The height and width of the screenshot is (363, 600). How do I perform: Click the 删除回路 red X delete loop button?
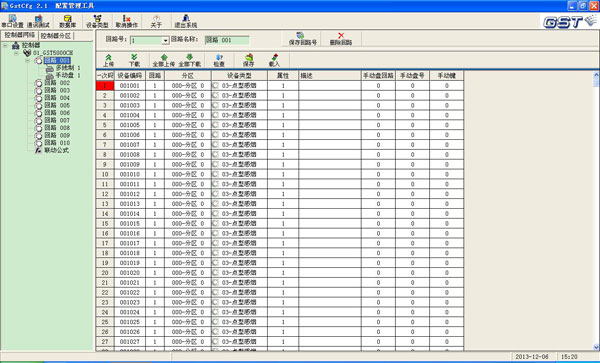point(341,39)
